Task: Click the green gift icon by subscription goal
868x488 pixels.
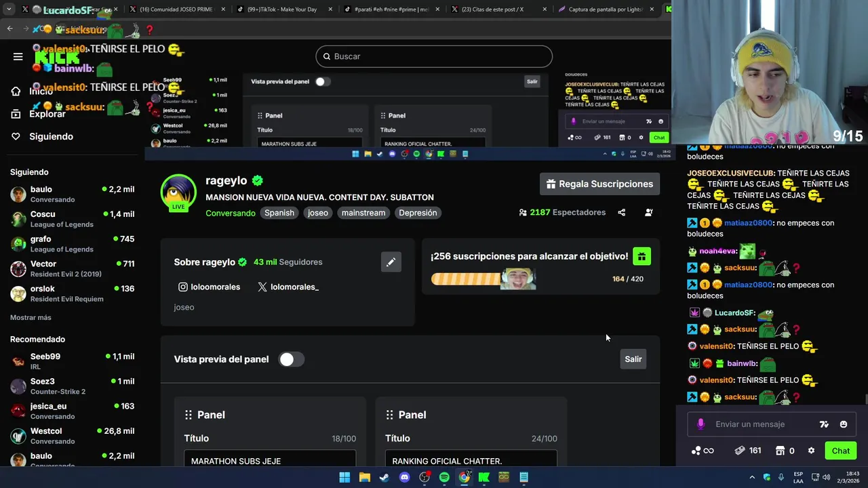Action: 642,256
